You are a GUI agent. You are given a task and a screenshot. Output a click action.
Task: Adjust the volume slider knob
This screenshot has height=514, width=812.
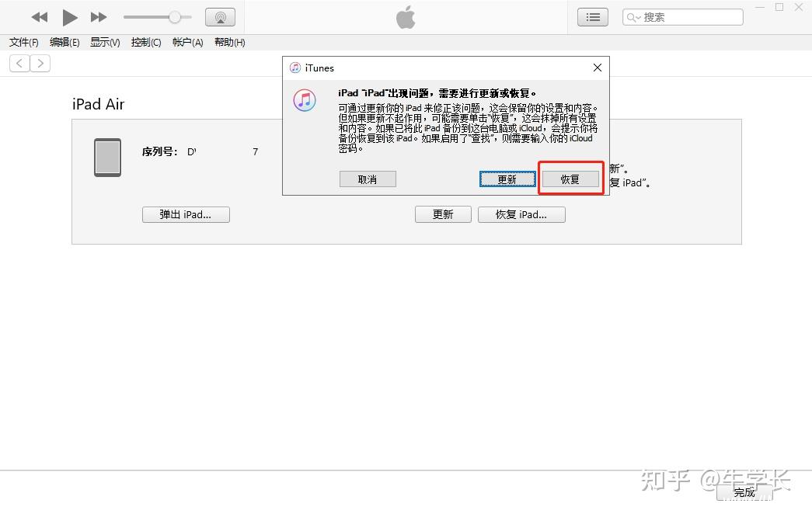point(175,17)
